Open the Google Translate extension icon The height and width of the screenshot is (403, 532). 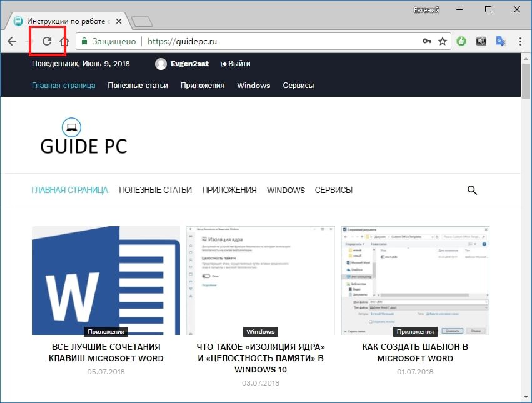(x=501, y=41)
